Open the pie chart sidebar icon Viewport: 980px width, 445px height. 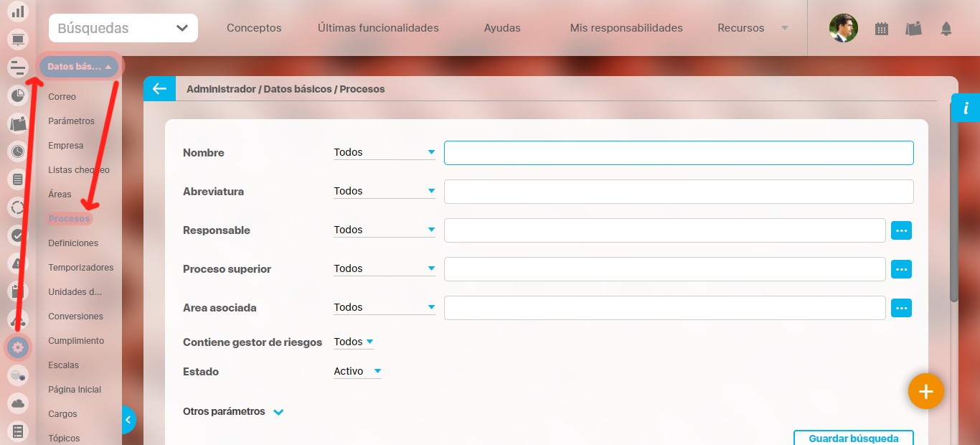pyautogui.click(x=18, y=95)
